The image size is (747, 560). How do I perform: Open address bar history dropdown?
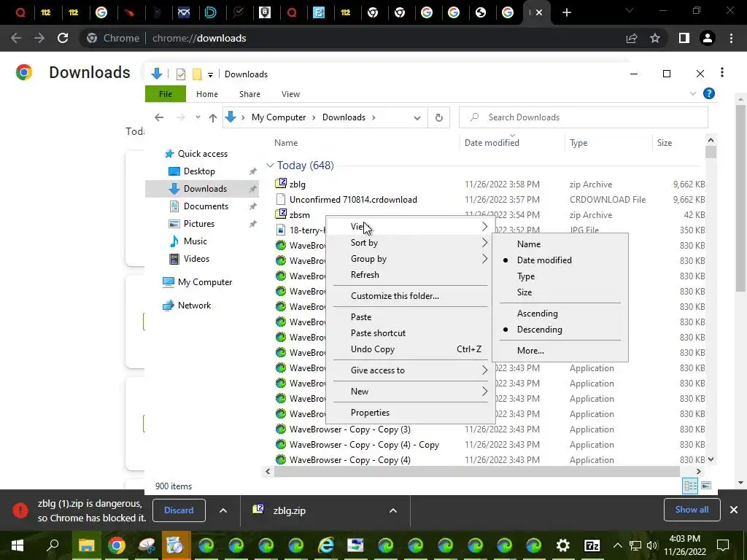(x=417, y=117)
